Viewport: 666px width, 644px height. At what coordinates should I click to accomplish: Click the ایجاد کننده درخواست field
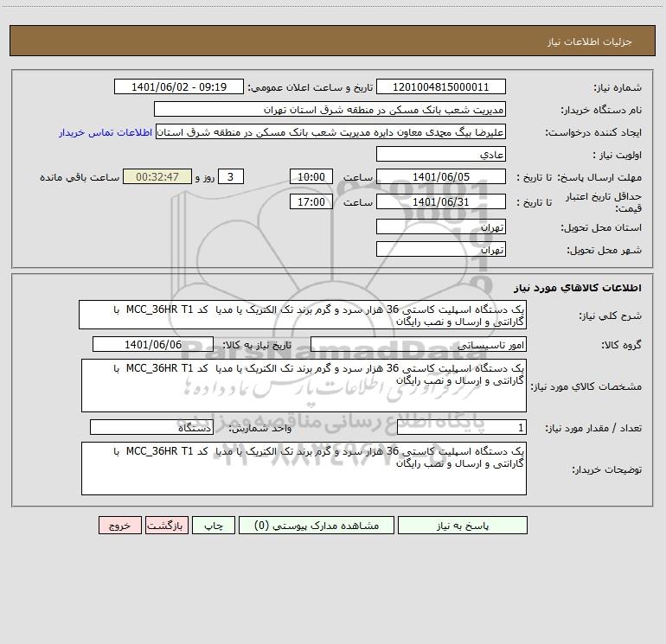pyautogui.click(x=330, y=131)
